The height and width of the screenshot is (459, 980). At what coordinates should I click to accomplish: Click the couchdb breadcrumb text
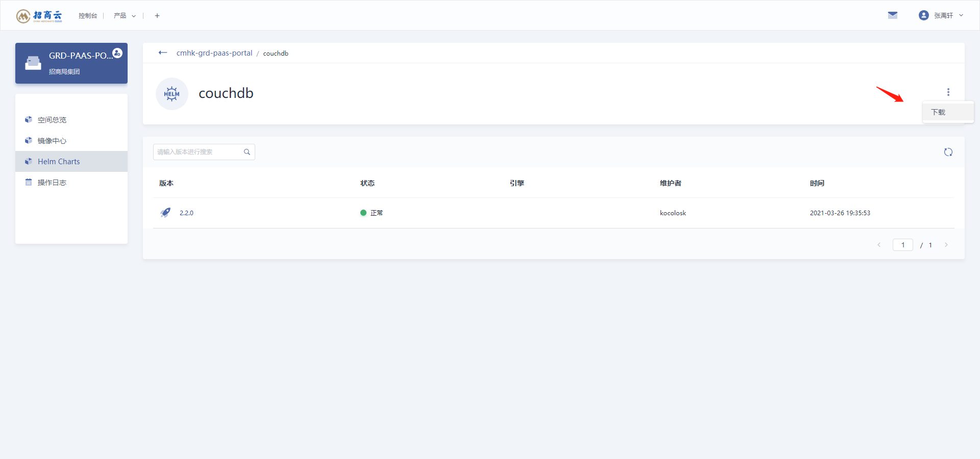tap(276, 54)
